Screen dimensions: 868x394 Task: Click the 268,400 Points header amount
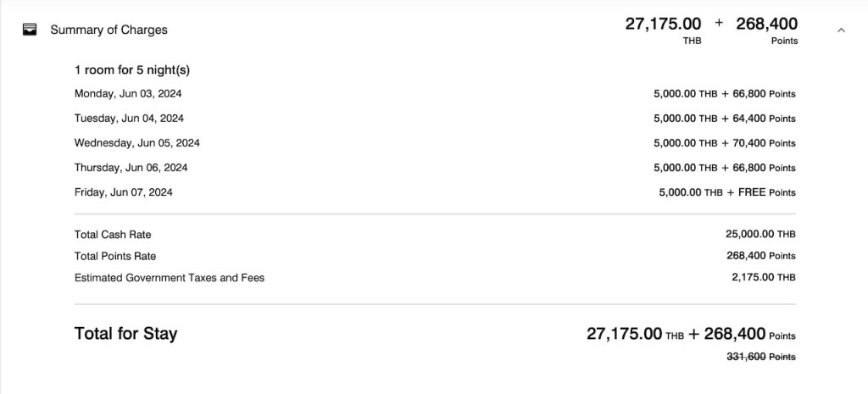click(766, 25)
